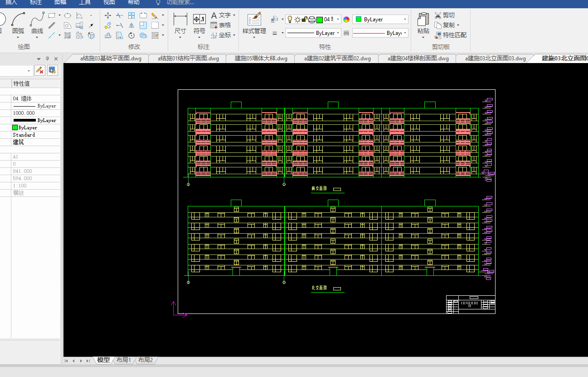Image resolution: width=588 pixels, height=377 pixels.
Task: Activate the move tool in 修改
Action: (108, 15)
